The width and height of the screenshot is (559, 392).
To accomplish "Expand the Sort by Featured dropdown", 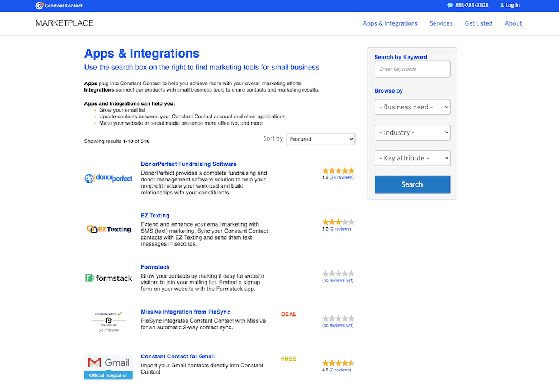I will pyautogui.click(x=320, y=139).
